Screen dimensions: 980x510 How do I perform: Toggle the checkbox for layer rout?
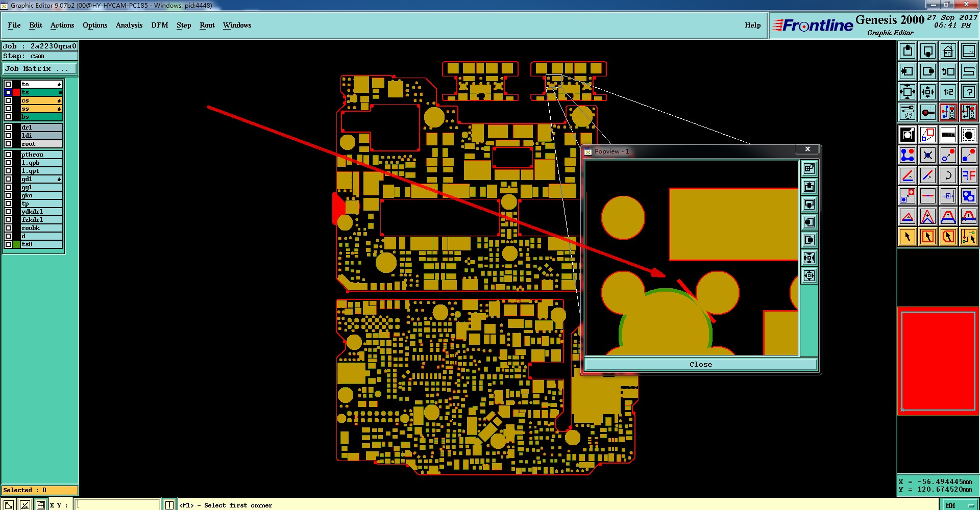pos(8,144)
